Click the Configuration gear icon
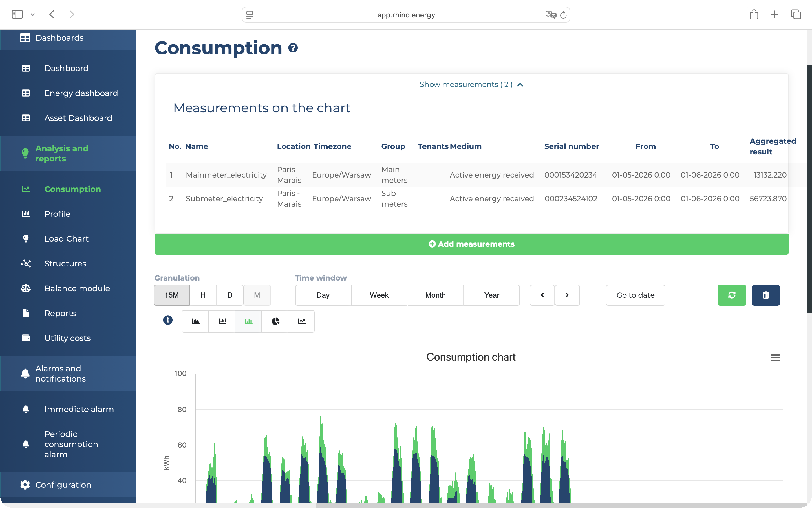The image size is (812, 508). (25, 485)
